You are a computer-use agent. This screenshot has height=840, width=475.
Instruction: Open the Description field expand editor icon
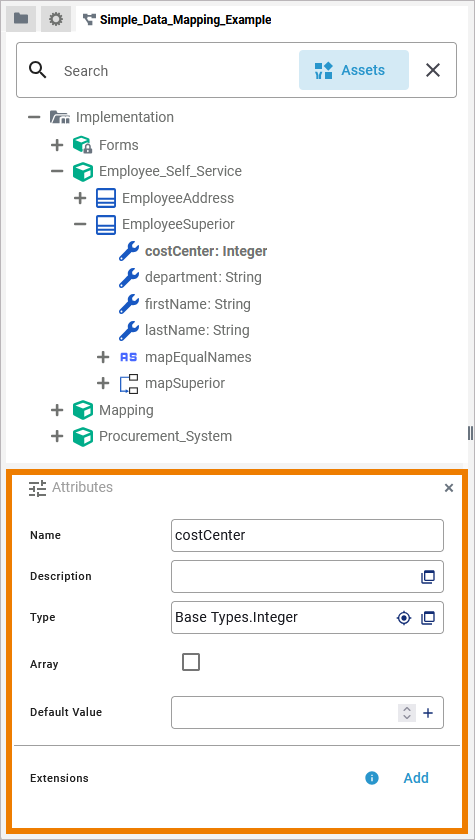427,577
